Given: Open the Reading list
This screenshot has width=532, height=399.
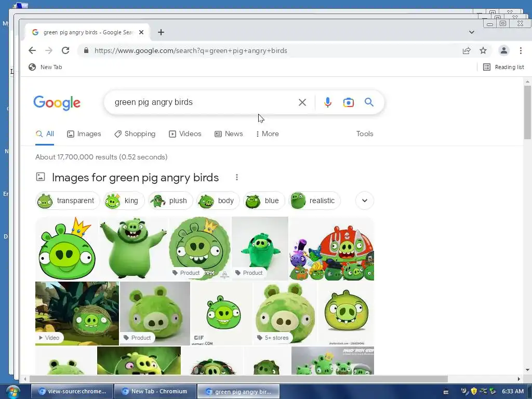Looking at the screenshot, I should tap(503, 67).
